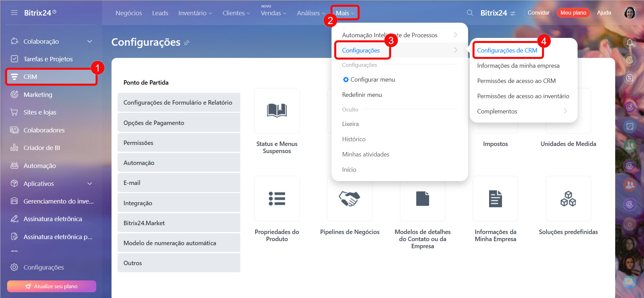
Task: Click the Marketing target icon
Action: (x=14, y=94)
